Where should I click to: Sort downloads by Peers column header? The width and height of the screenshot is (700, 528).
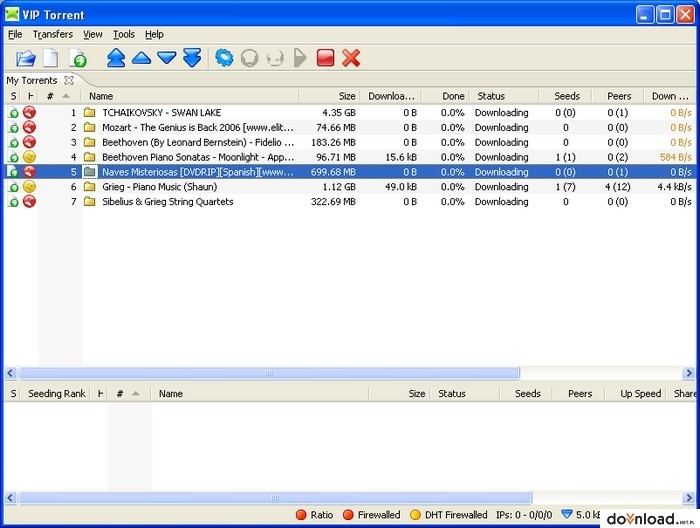click(x=618, y=96)
